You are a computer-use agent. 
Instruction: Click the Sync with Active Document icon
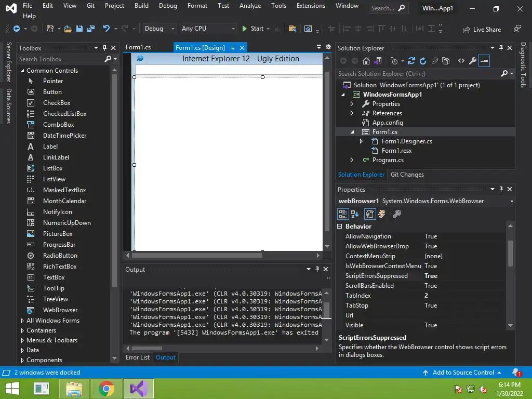[411, 61]
